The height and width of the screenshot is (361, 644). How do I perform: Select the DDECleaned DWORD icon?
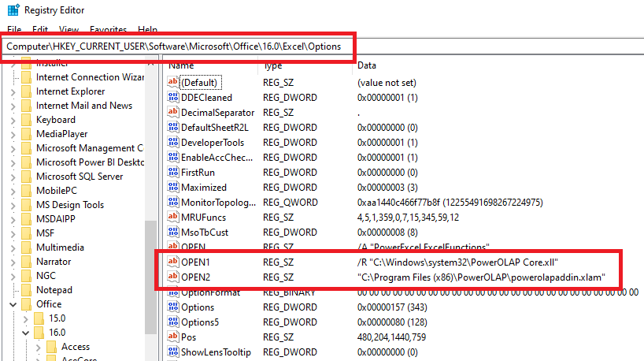coord(173,97)
